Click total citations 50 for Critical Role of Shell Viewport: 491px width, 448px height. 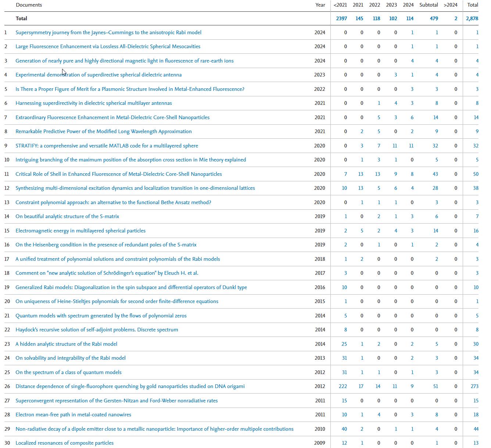(x=476, y=174)
